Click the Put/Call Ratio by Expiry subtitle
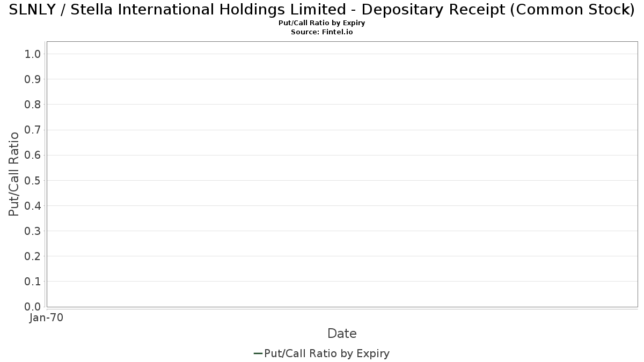This screenshot has height=362, width=644. pyautogui.click(x=322, y=23)
